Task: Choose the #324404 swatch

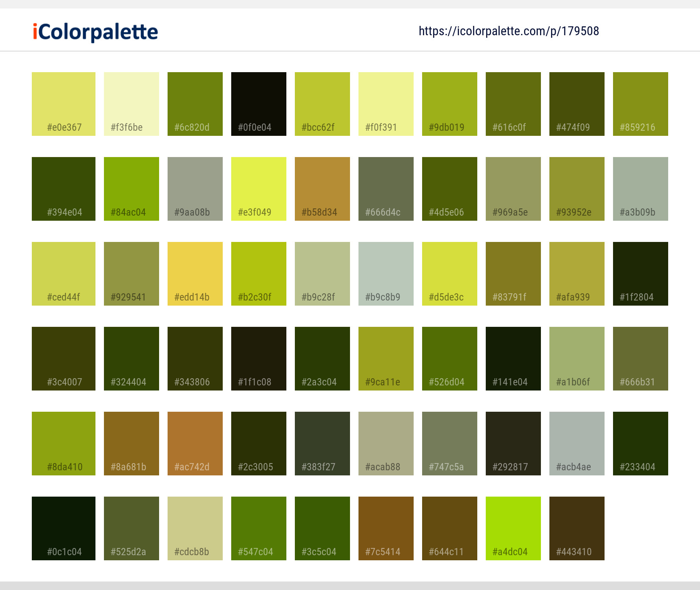Action: (132, 359)
